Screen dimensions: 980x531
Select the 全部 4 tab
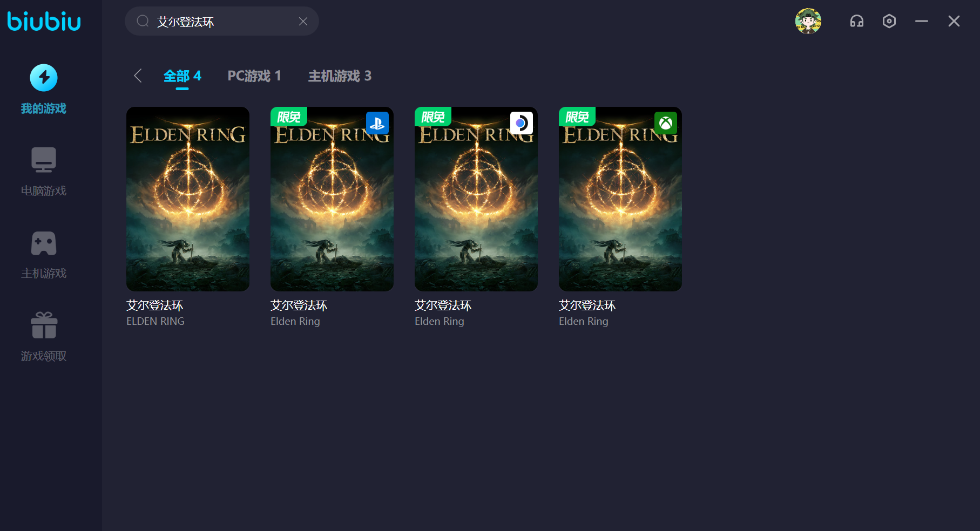pyautogui.click(x=183, y=76)
